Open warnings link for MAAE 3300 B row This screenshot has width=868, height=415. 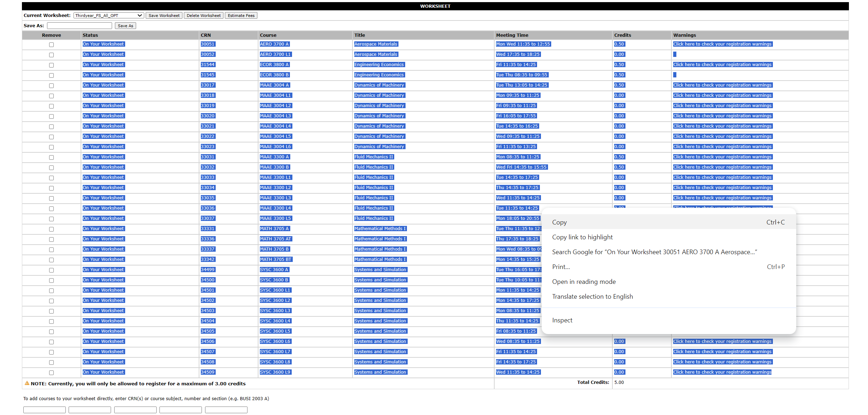pyautogui.click(x=722, y=167)
